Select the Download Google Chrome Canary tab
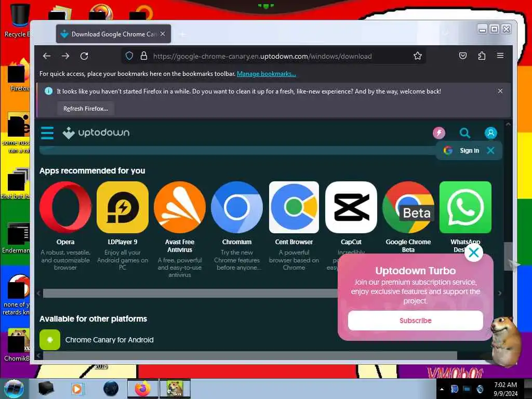This screenshot has width=532, height=399. (x=114, y=34)
